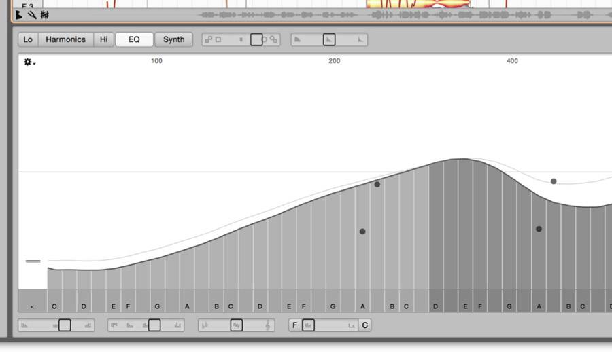Screen dimensions: 612x364
Task: Click the C button in the bottom bar
Action: coord(365,325)
